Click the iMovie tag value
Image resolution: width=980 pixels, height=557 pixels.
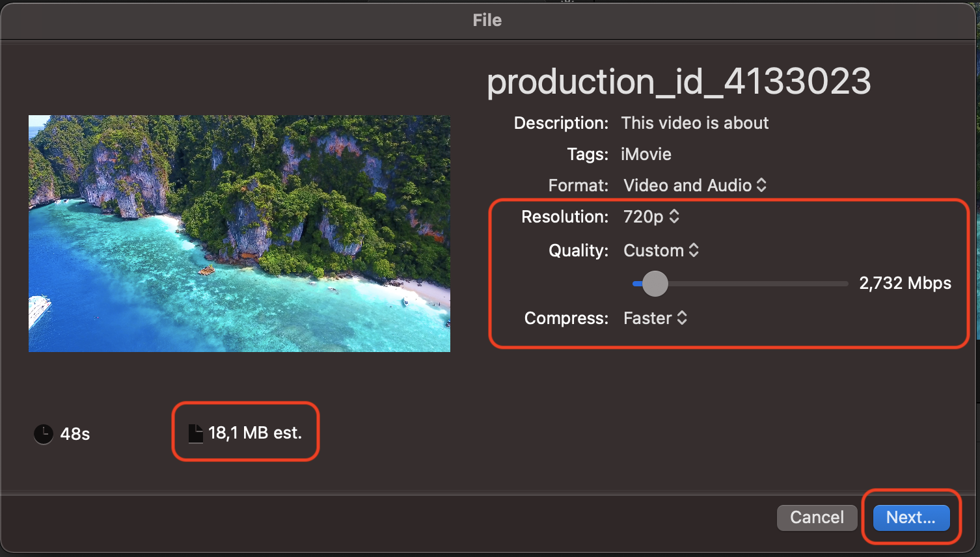pos(646,154)
